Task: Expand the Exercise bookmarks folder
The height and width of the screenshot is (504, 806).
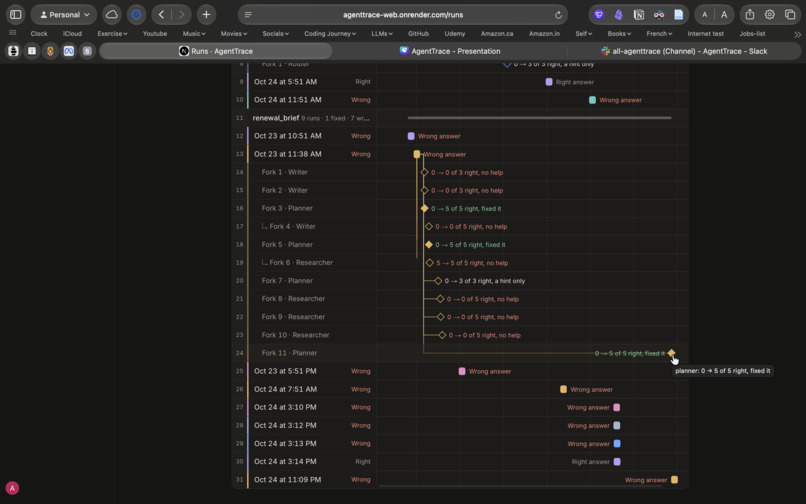Action: (112, 33)
